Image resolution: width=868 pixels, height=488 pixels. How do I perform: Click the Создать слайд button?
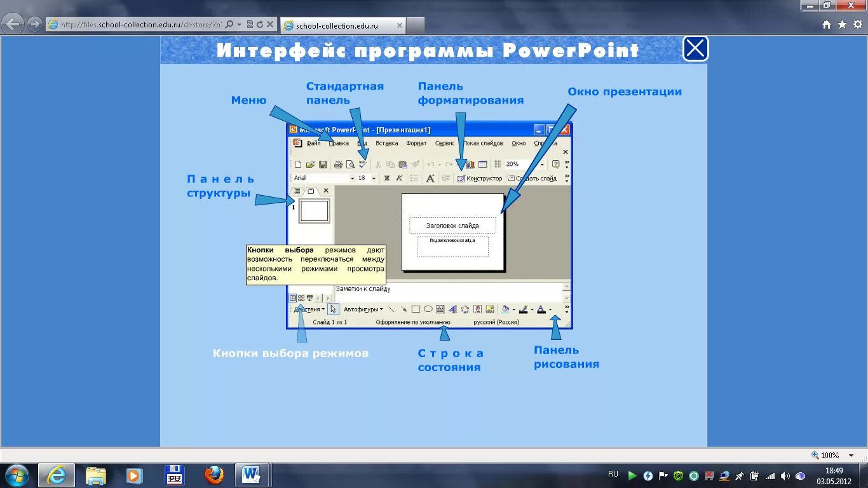(x=531, y=179)
